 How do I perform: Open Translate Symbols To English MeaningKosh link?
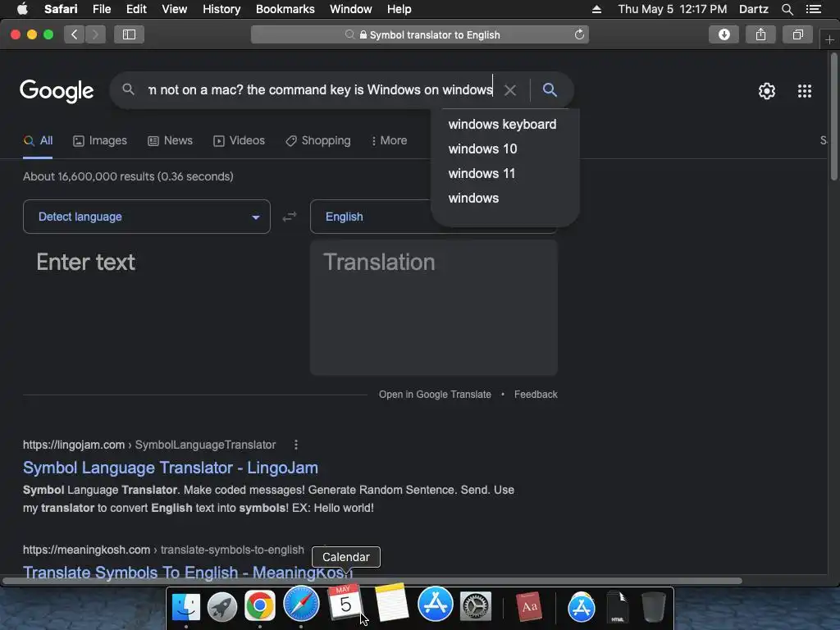click(187, 572)
